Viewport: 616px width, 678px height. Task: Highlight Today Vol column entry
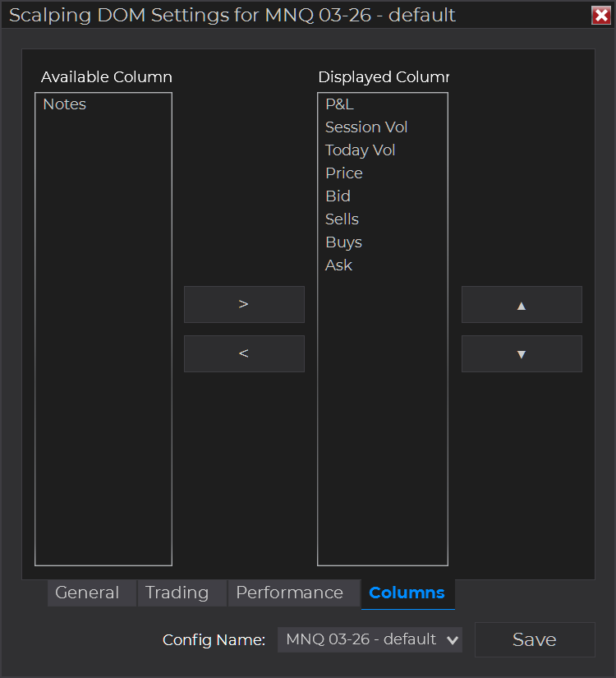pyautogui.click(x=360, y=150)
